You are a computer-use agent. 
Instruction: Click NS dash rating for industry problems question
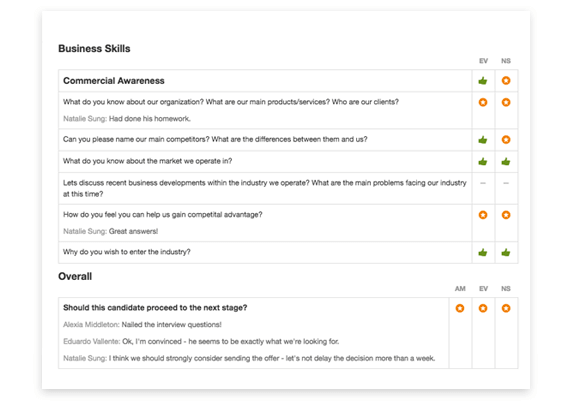pos(506,183)
